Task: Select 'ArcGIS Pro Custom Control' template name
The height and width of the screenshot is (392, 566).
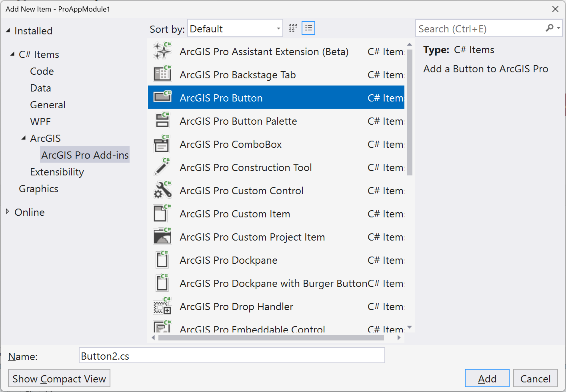Action: click(x=242, y=191)
